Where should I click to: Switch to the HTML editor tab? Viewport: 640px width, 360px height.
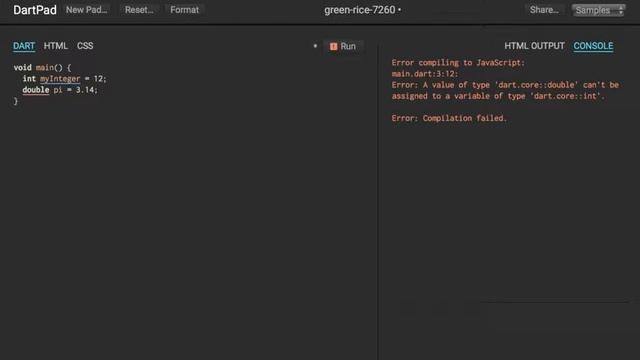coord(56,46)
